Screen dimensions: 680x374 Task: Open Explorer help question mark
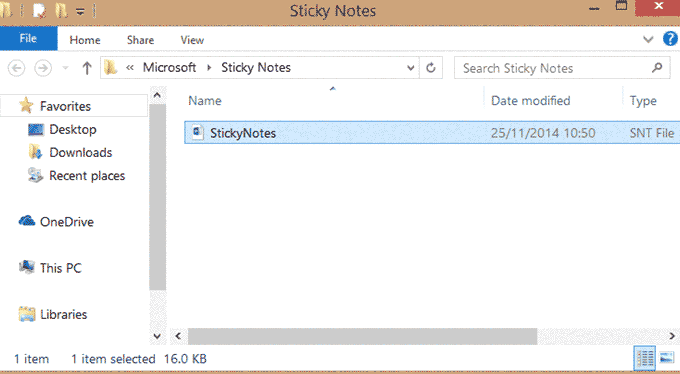tap(671, 39)
